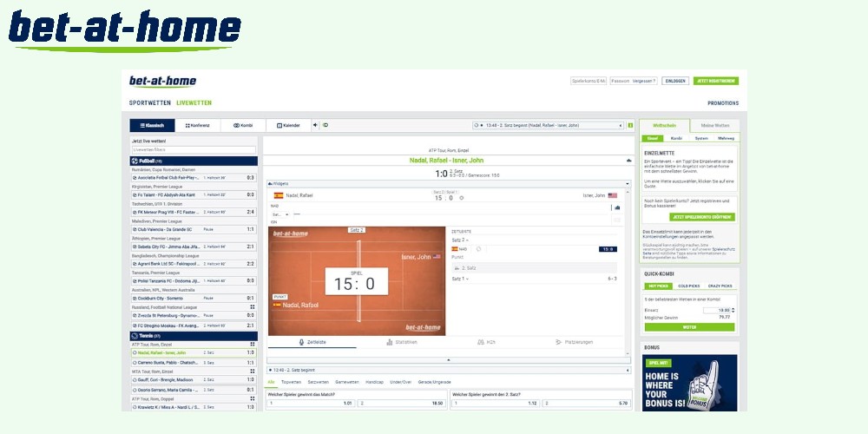The image size is (868, 434).
Task: Switch to Konferenz view
Action: click(198, 126)
